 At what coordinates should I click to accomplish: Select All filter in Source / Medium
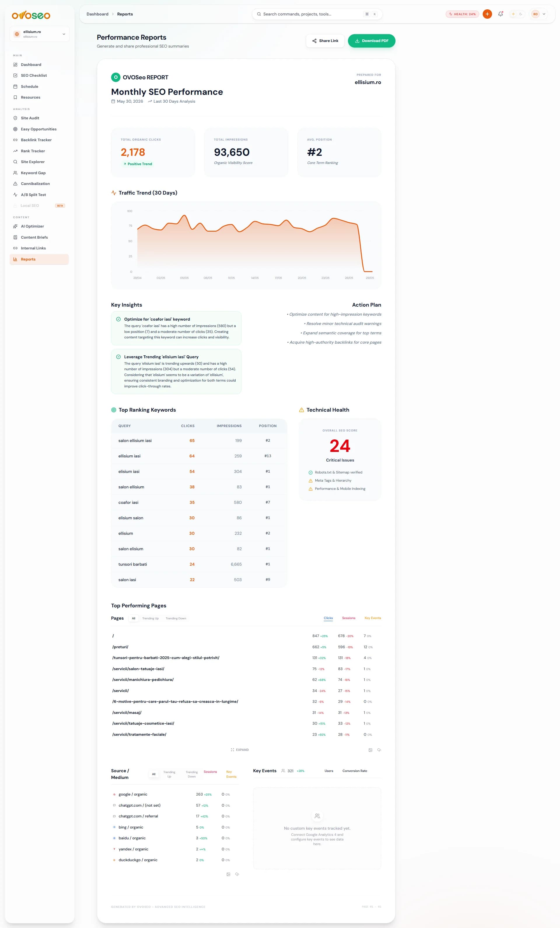(x=154, y=774)
